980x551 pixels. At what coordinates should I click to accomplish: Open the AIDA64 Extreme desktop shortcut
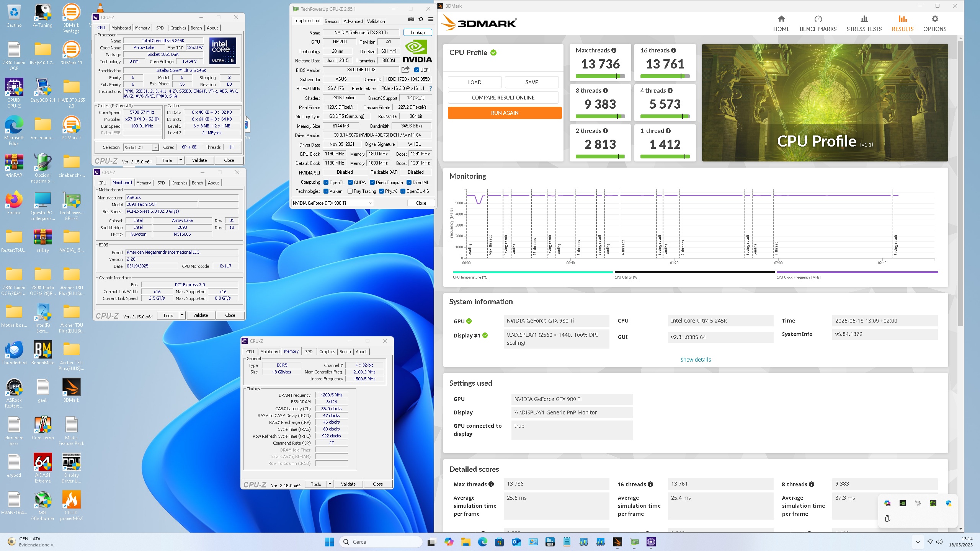(42, 468)
